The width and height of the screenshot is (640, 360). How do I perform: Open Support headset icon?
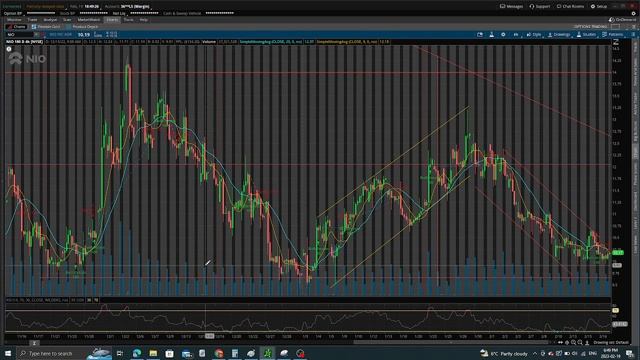point(540,7)
